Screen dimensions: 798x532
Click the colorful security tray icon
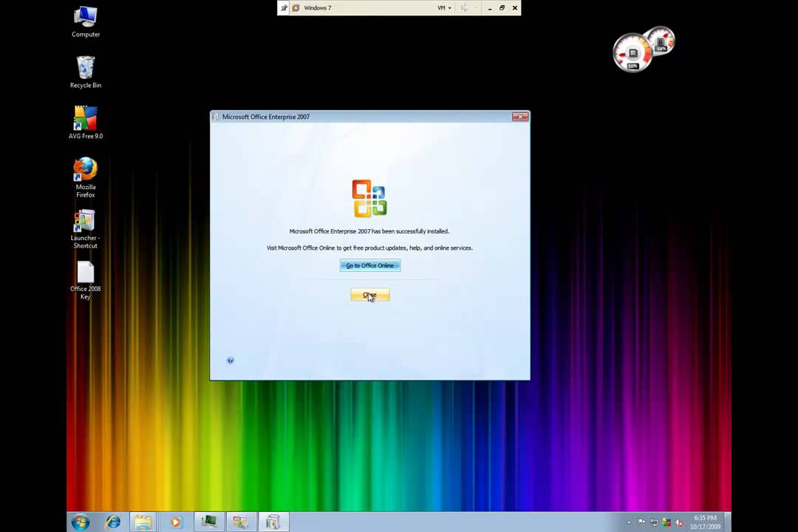(x=666, y=522)
